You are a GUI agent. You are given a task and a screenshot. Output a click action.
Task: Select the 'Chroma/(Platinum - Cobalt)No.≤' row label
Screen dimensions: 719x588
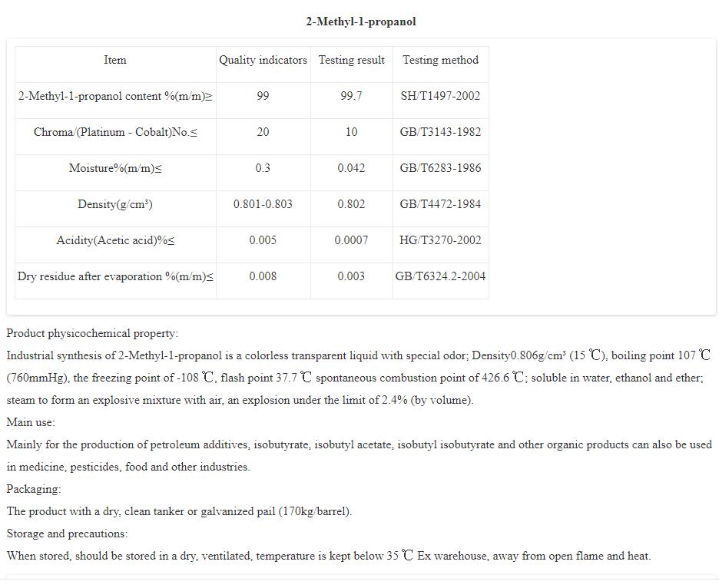point(115,132)
